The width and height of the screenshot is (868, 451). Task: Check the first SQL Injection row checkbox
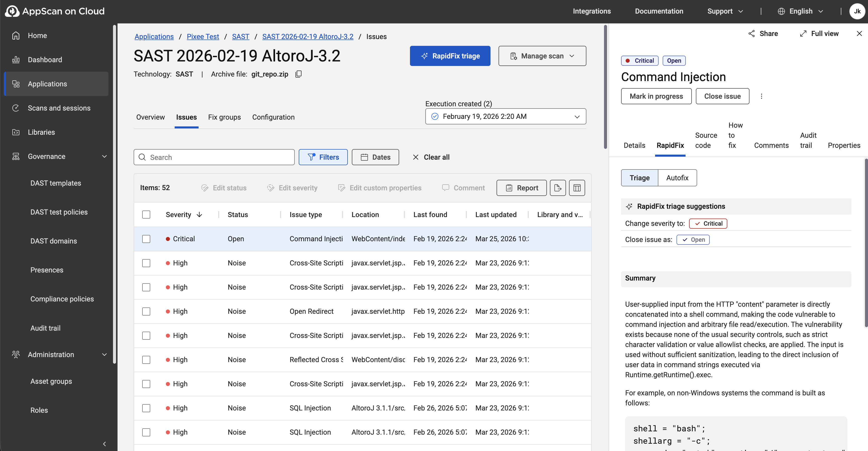point(146,408)
